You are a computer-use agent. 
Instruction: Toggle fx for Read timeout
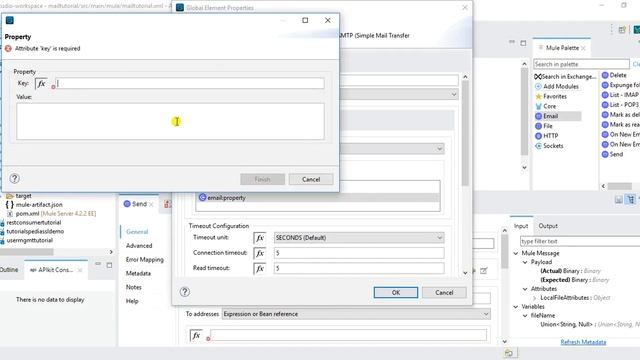pos(260,268)
